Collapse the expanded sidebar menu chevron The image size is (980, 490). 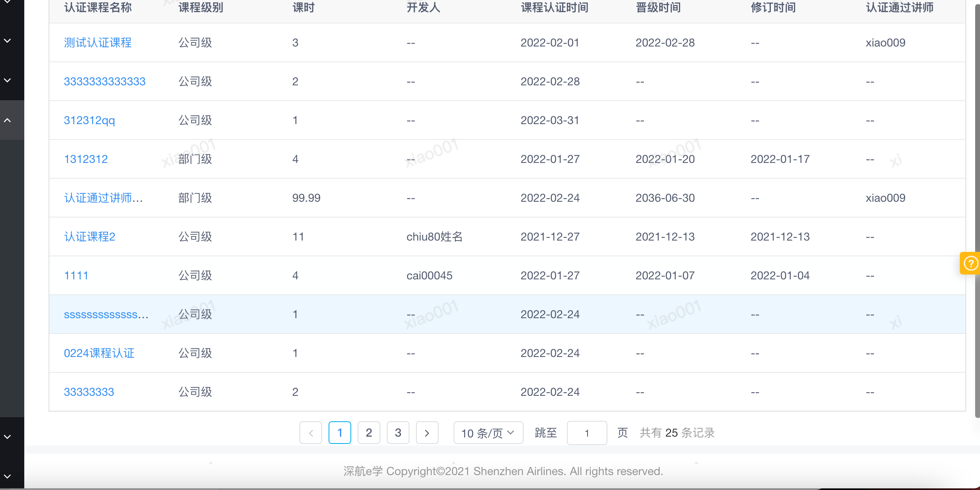tap(8, 120)
